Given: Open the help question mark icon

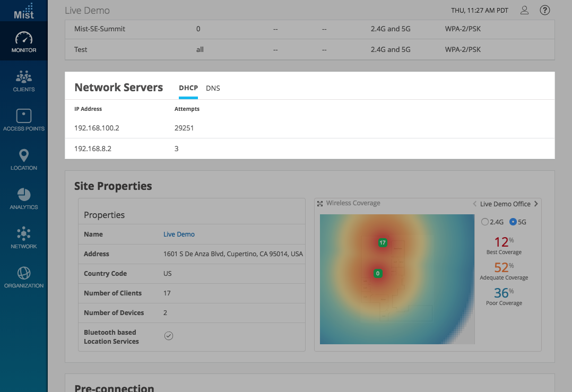Looking at the screenshot, I should 544,10.
